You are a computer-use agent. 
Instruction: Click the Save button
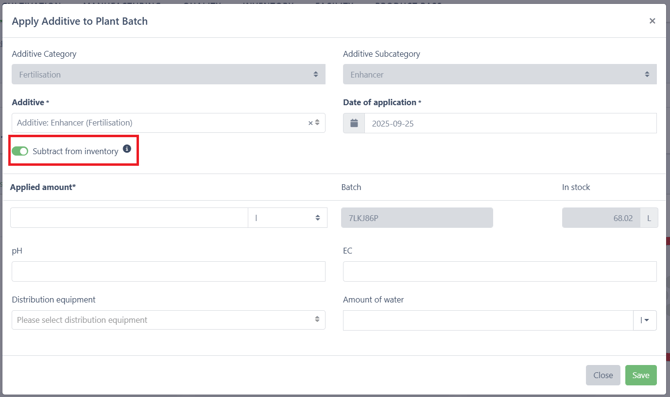point(641,375)
